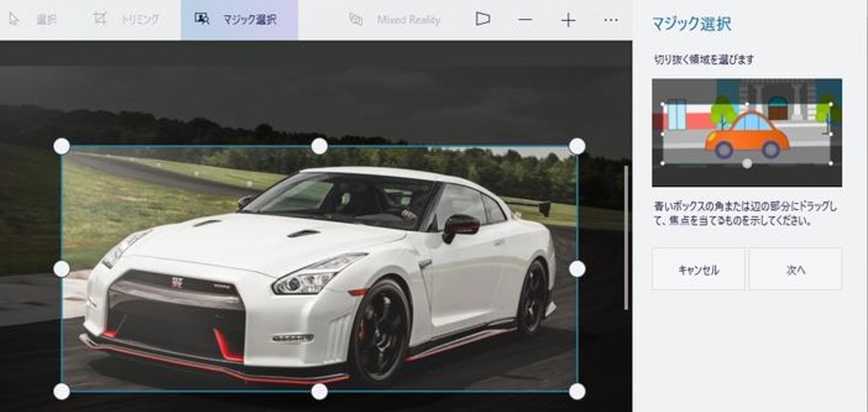
Task: Click the 3D view flag icon
Action: point(483,20)
